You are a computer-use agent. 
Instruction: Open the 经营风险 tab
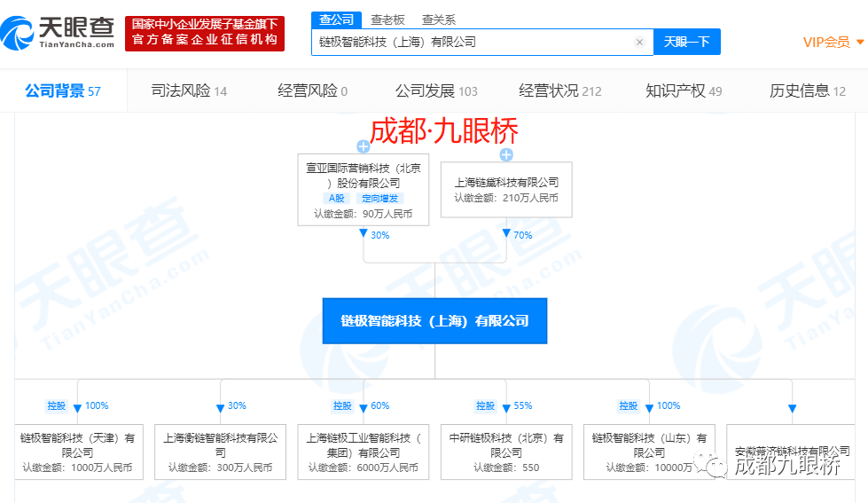click(312, 90)
